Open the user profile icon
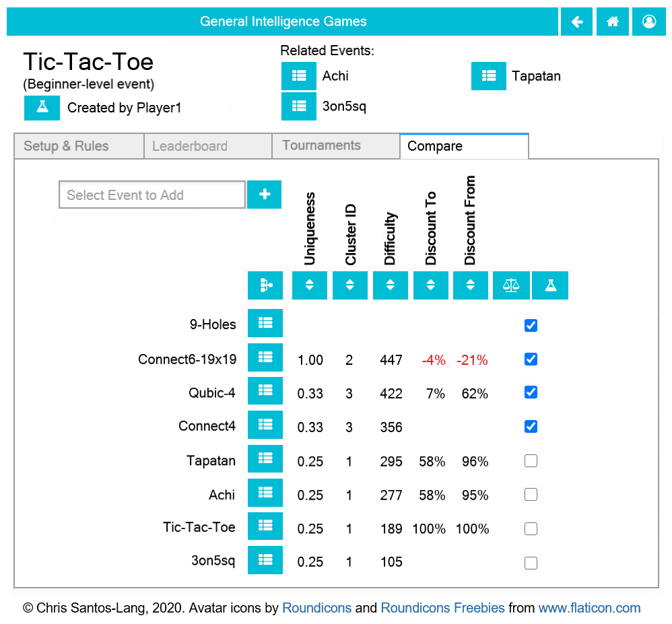Viewport: 672px width, 624px height. [x=649, y=22]
